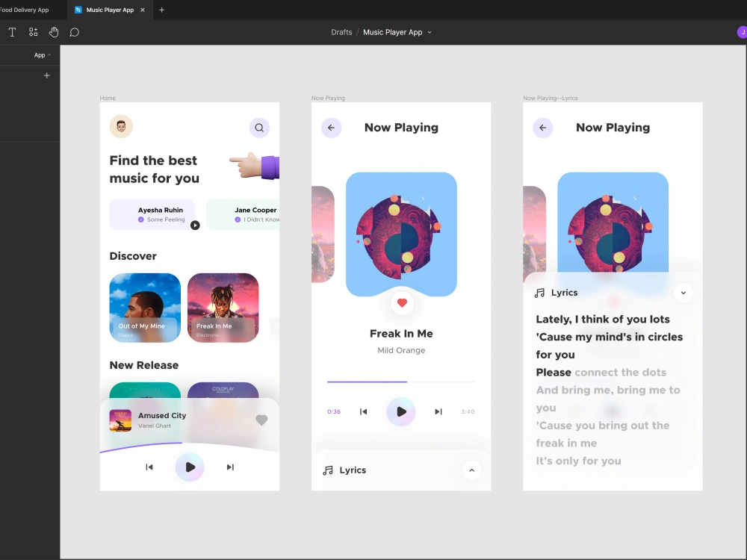Click the purple user avatar in toolbar
The image size is (747, 560).
click(742, 32)
